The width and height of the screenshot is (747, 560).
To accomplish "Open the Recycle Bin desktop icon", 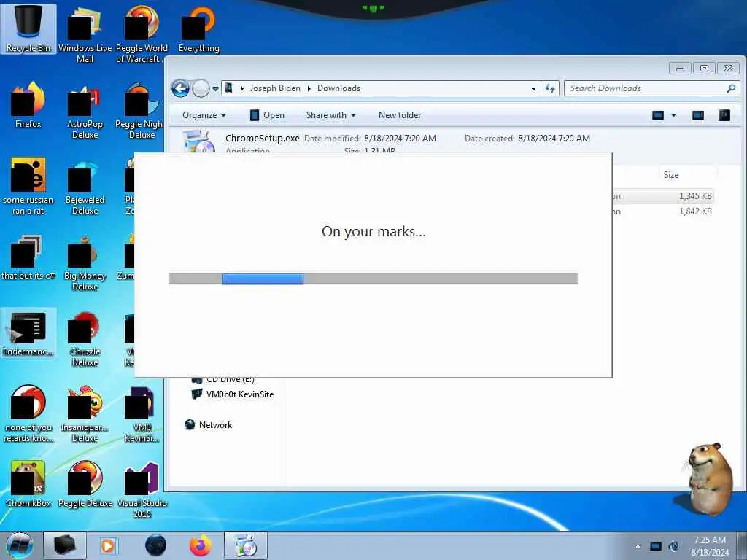I will (28, 28).
